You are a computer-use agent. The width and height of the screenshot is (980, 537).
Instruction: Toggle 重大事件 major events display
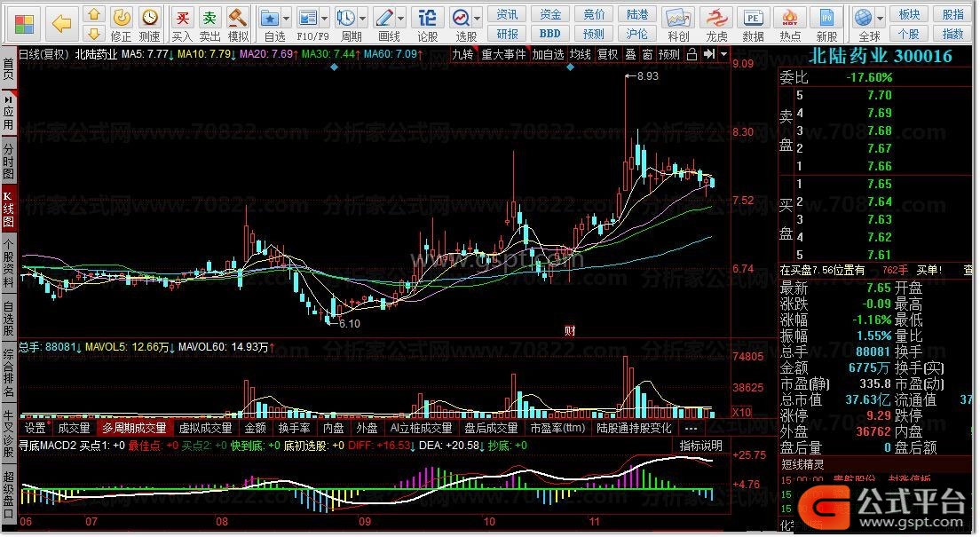[x=503, y=54]
